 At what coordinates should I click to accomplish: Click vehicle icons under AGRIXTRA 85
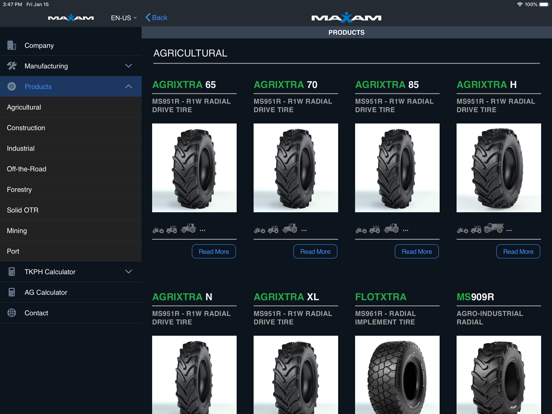(382, 229)
